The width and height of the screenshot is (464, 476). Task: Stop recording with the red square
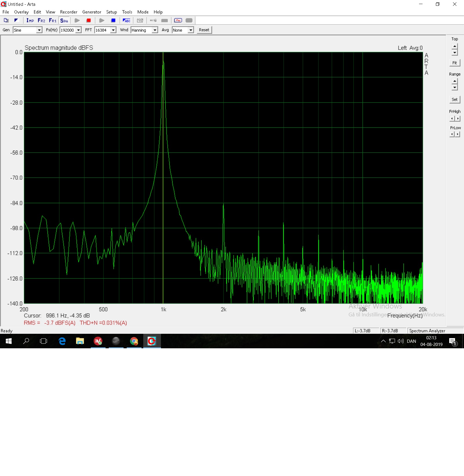(89, 20)
